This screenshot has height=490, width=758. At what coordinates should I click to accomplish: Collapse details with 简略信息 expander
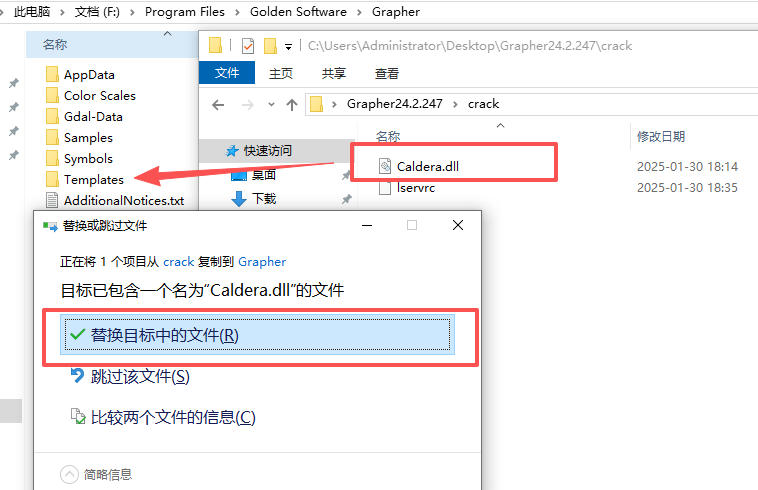click(96, 475)
